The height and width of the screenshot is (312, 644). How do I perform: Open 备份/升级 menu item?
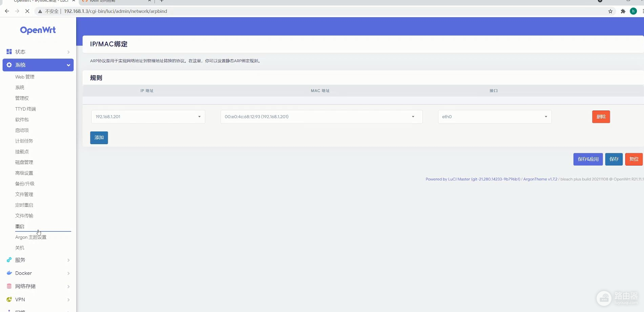point(25,184)
